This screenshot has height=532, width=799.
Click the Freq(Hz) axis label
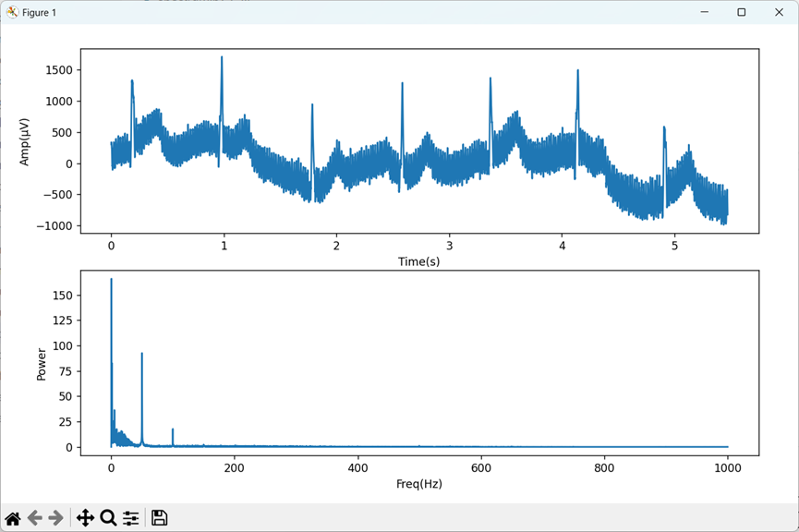pyautogui.click(x=418, y=484)
